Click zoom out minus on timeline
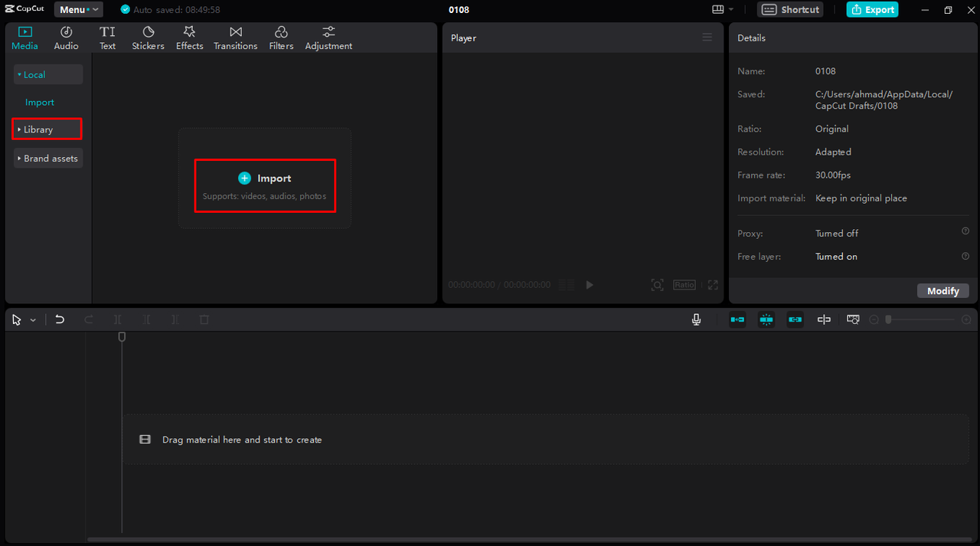 click(x=874, y=320)
